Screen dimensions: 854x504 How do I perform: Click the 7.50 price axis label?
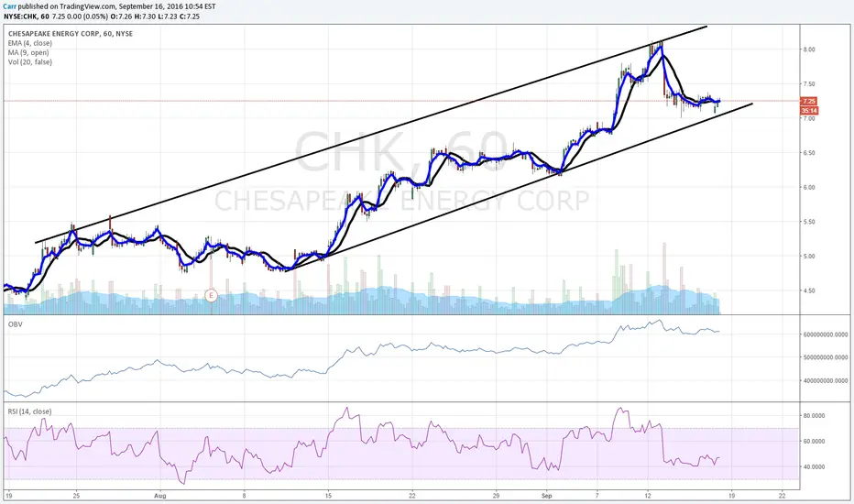click(x=809, y=84)
